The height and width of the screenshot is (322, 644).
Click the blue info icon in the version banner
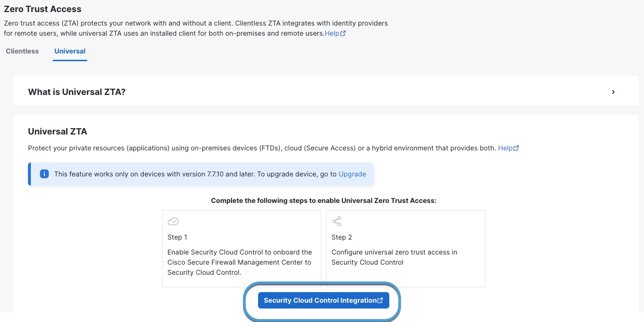tap(44, 174)
